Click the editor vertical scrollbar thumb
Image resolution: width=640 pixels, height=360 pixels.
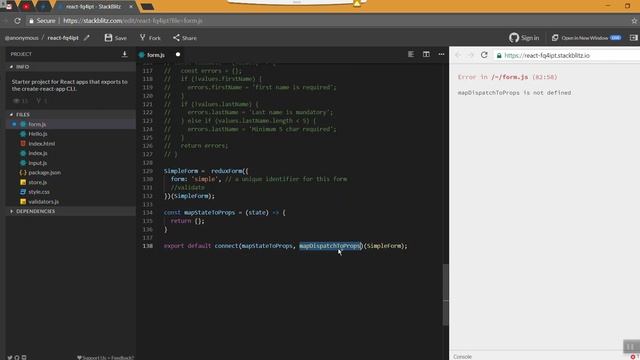[x=445, y=294]
